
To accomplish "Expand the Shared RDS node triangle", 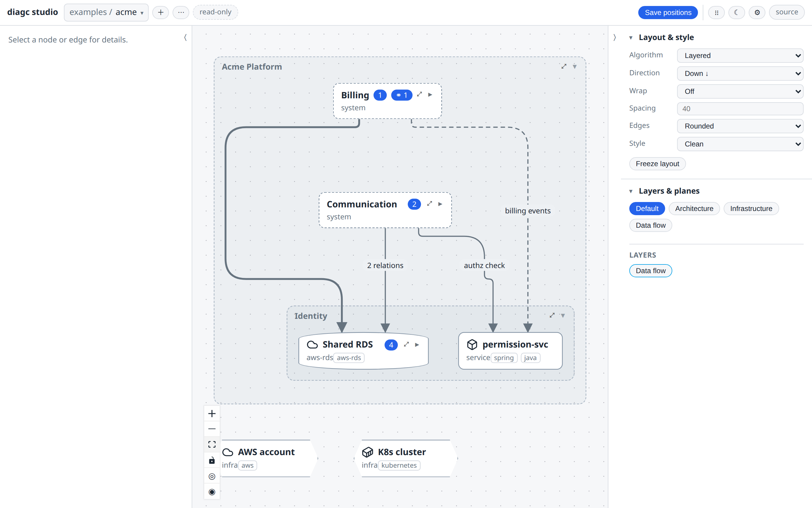I will [417, 345].
